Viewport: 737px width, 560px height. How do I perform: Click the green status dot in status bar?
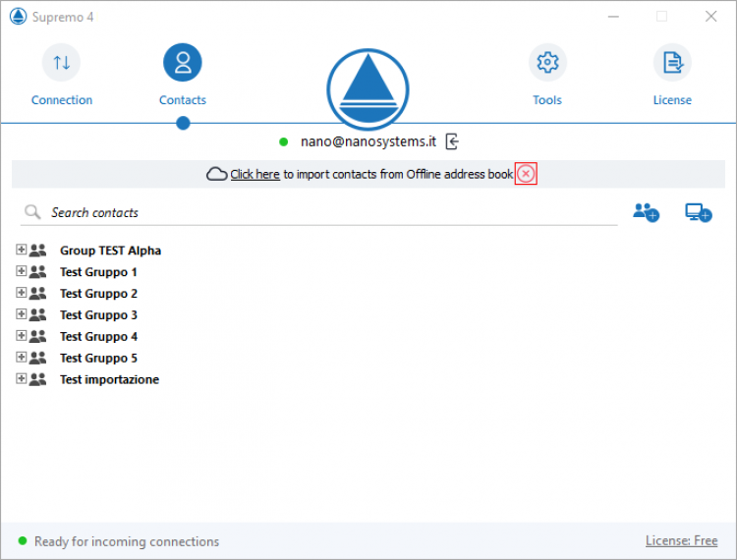coord(22,540)
